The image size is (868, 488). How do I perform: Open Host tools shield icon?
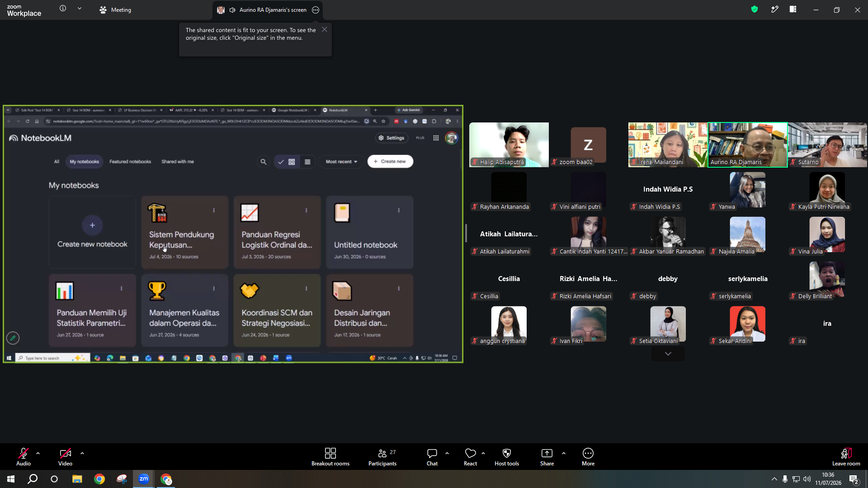[x=506, y=457]
